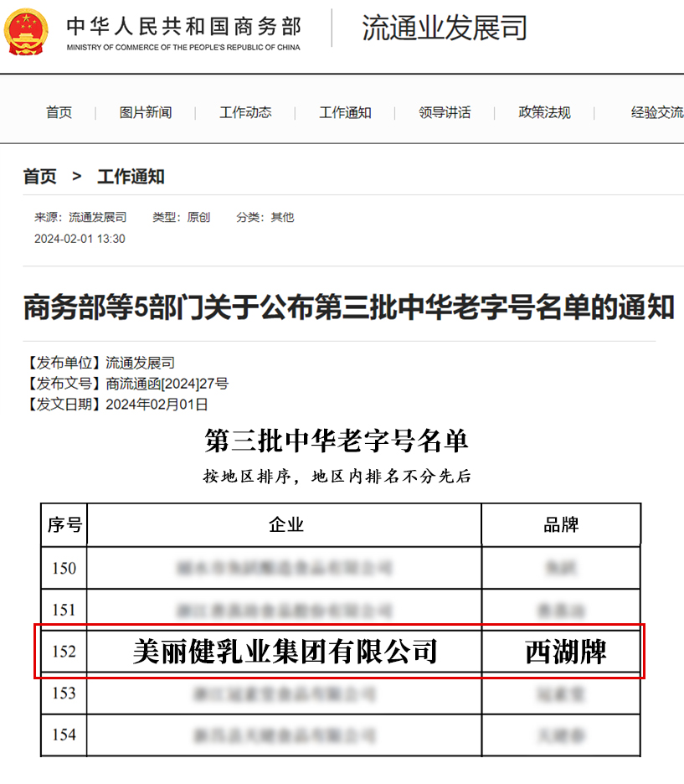Viewport: 684px width, 784px height.
Task: Click the 中华人民共和国商务部 site title
Action: pyautogui.click(x=183, y=25)
